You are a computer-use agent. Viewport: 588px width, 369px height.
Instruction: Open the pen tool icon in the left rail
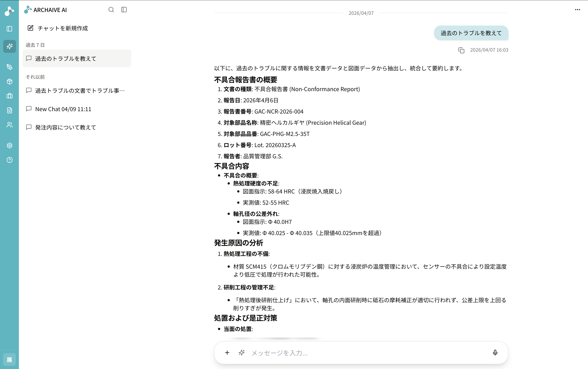(x=10, y=67)
